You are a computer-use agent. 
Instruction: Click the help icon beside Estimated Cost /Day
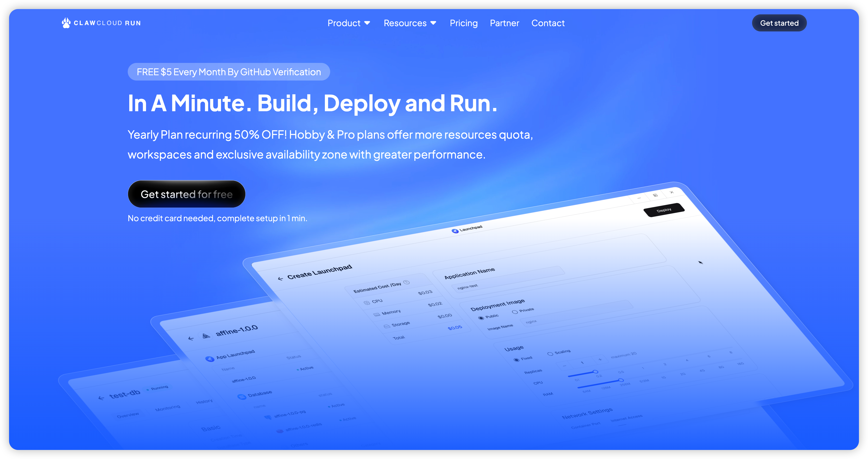407,282
